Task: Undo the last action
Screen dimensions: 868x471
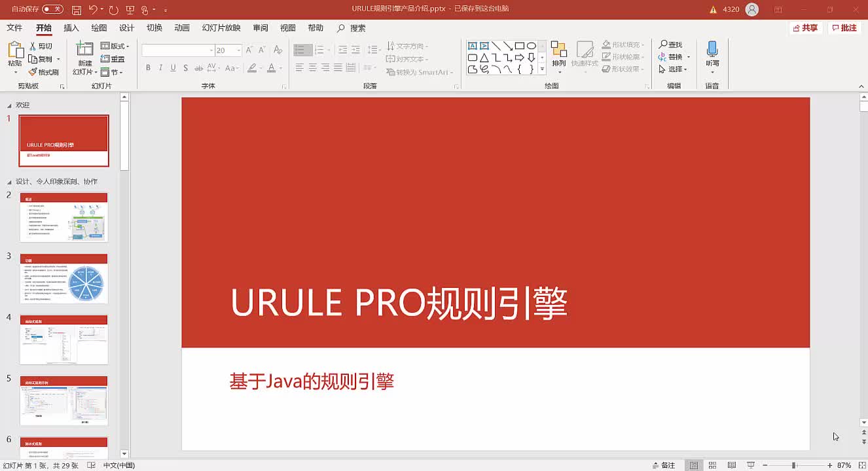Action: (x=93, y=10)
